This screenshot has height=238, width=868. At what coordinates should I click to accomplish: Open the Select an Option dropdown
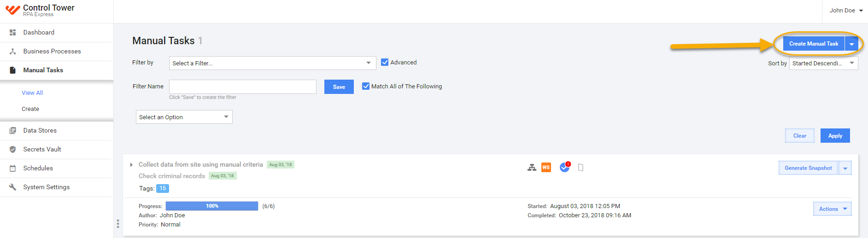point(184,117)
